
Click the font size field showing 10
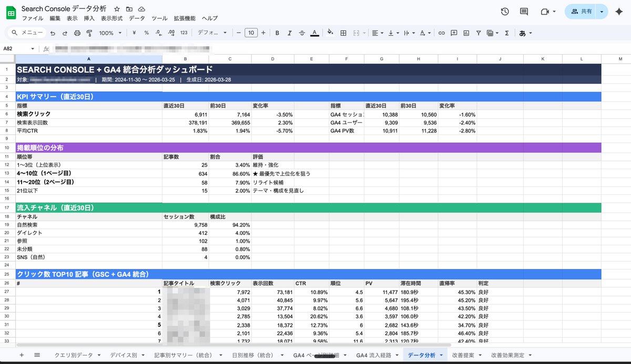point(251,33)
